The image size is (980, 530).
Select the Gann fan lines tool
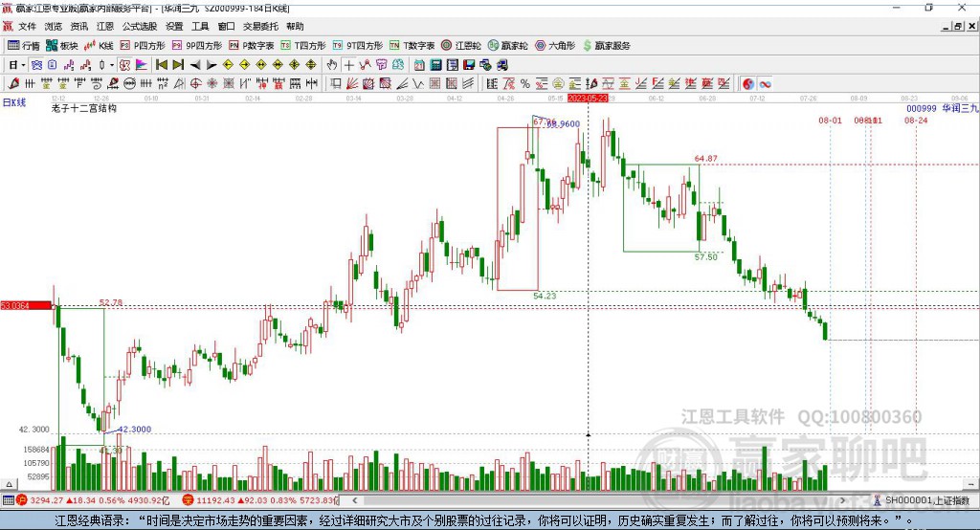351,84
